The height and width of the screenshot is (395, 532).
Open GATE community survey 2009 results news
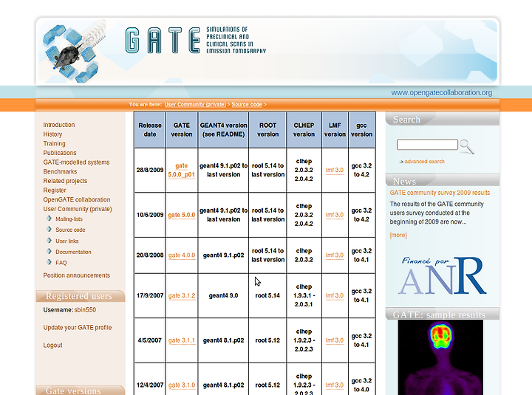440,193
